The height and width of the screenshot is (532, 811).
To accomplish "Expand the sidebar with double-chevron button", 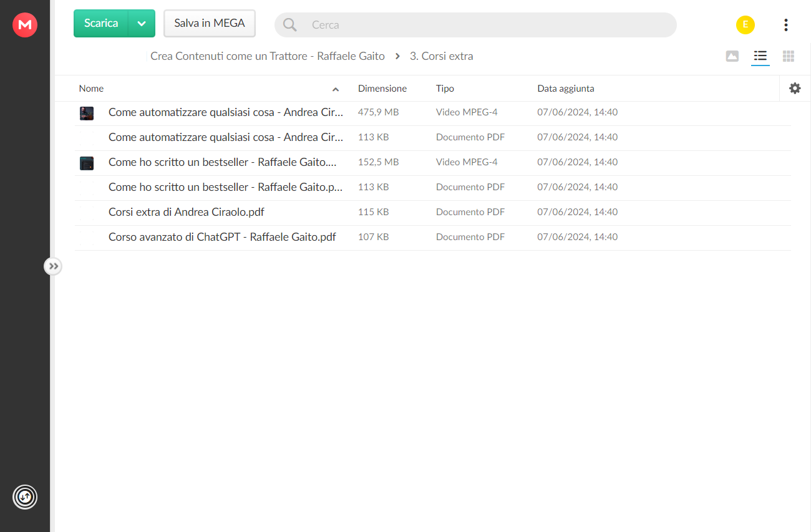I will coord(53,266).
